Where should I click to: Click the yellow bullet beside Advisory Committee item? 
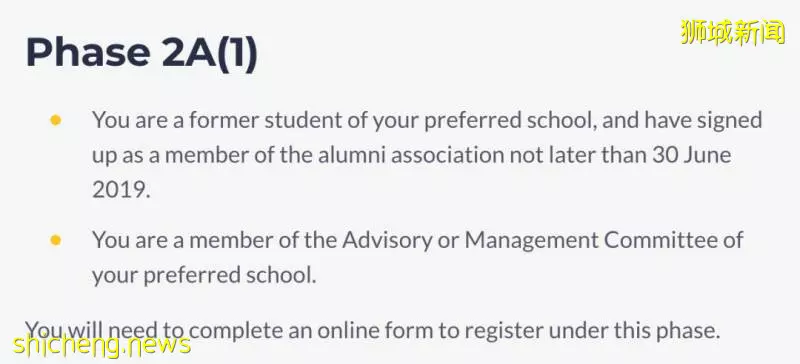click(x=56, y=240)
